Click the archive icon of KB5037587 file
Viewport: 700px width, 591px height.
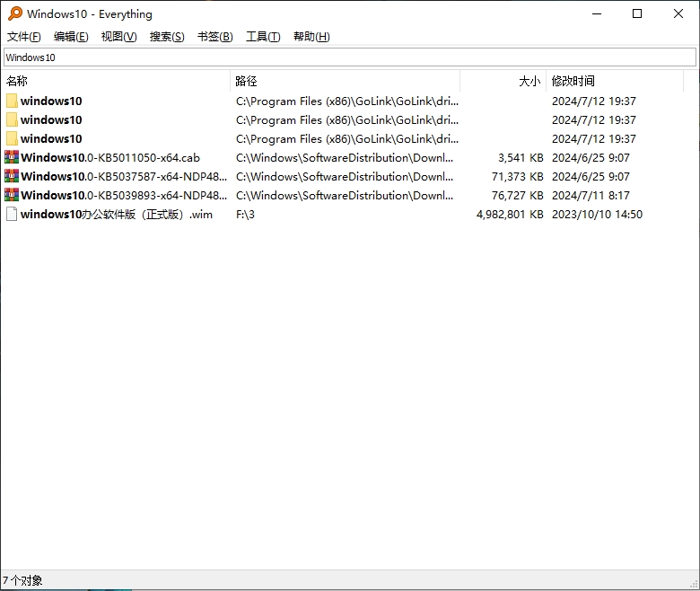[12, 177]
